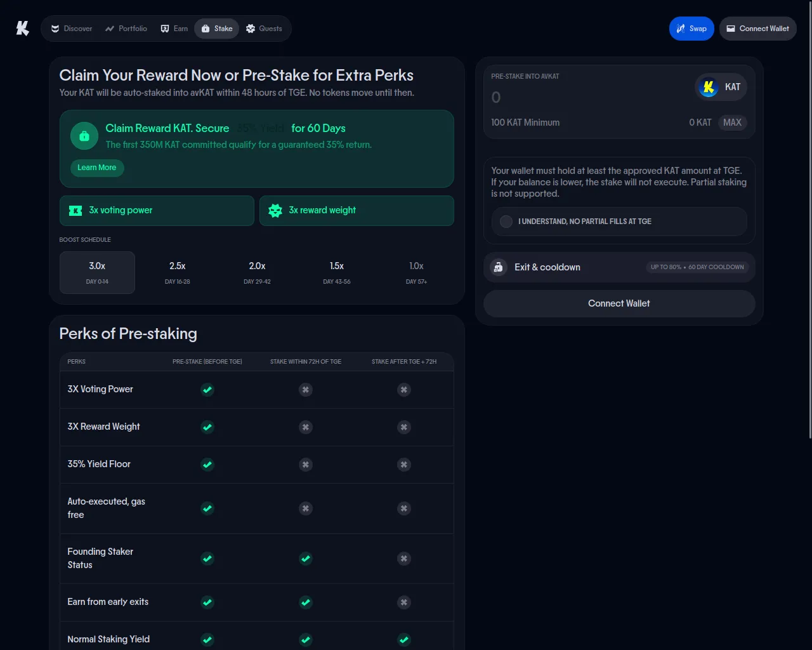The image size is (812, 650).
Task: Click the green lock icon in reward banner
Action: 84,136
